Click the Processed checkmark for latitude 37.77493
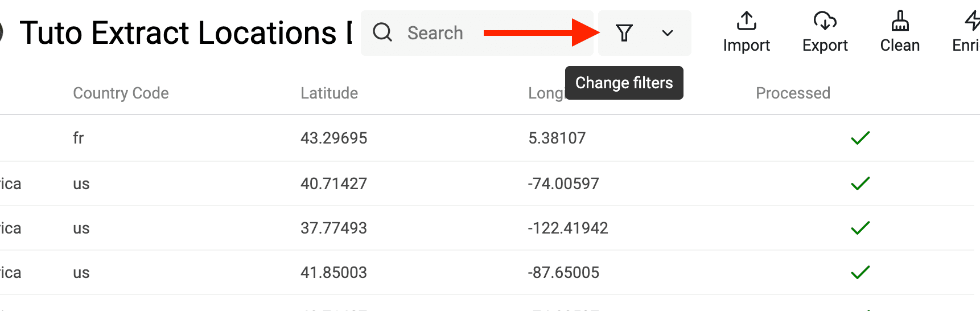The width and height of the screenshot is (980, 311). 860,228
